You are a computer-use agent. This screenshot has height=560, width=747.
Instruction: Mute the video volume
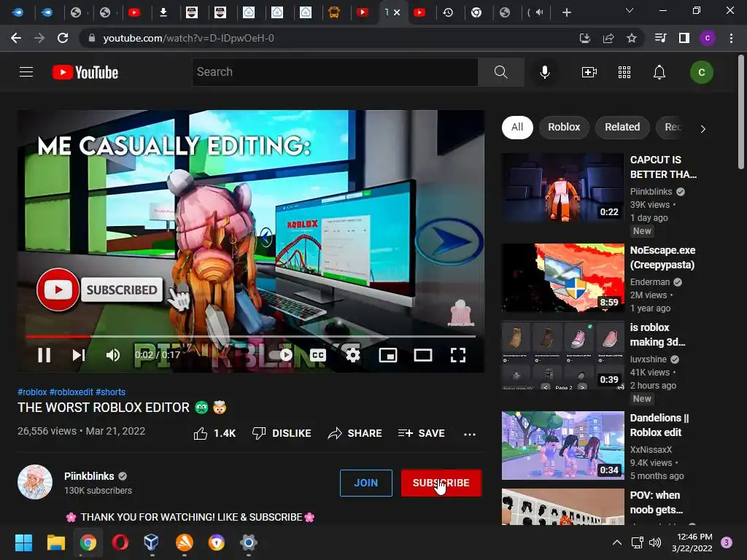(x=113, y=355)
